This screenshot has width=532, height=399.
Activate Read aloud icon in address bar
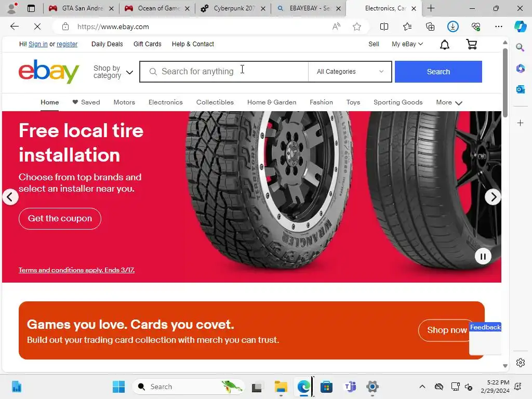coord(336,26)
